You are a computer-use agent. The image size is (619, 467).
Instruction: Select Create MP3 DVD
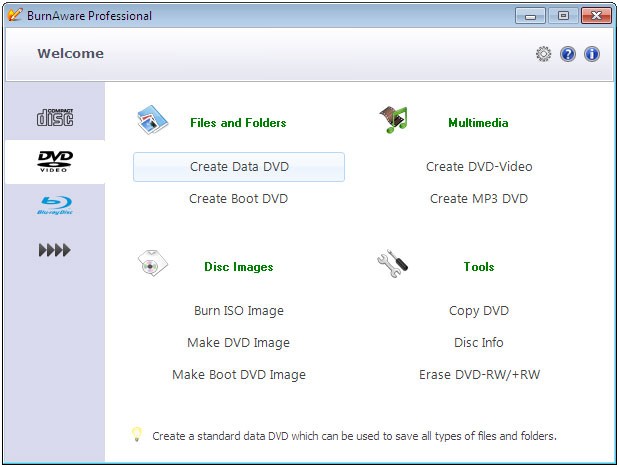click(x=479, y=199)
